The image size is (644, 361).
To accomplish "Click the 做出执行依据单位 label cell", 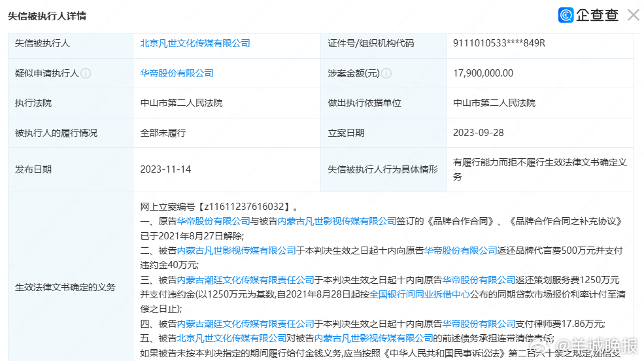I will (383, 103).
